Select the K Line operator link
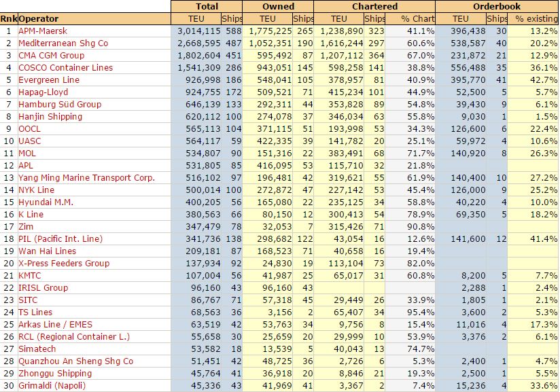This screenshot has width=560, height=392. tap(31, 214)
